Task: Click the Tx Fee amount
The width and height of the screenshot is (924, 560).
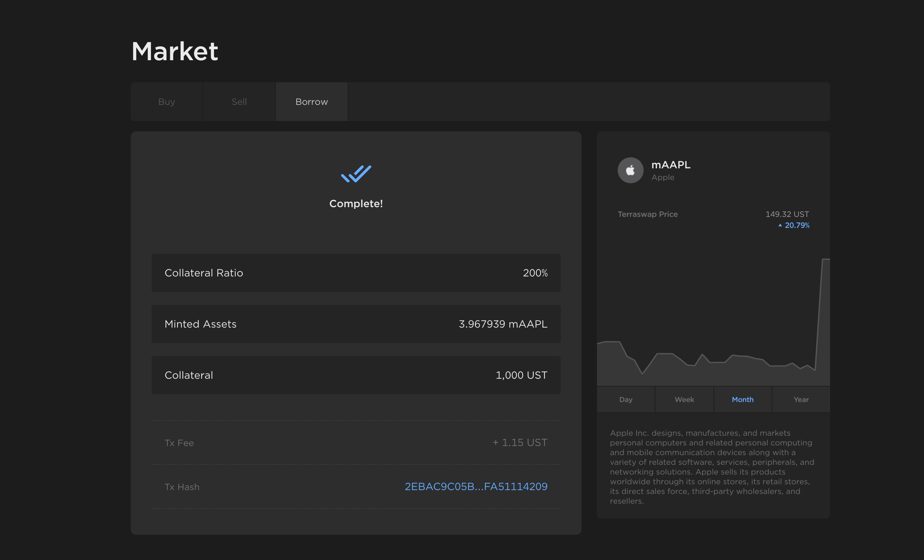Action: 520,443
